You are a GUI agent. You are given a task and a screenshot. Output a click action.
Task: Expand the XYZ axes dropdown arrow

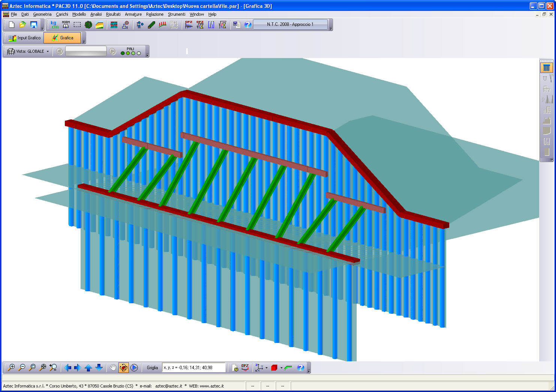coord(266,368)
